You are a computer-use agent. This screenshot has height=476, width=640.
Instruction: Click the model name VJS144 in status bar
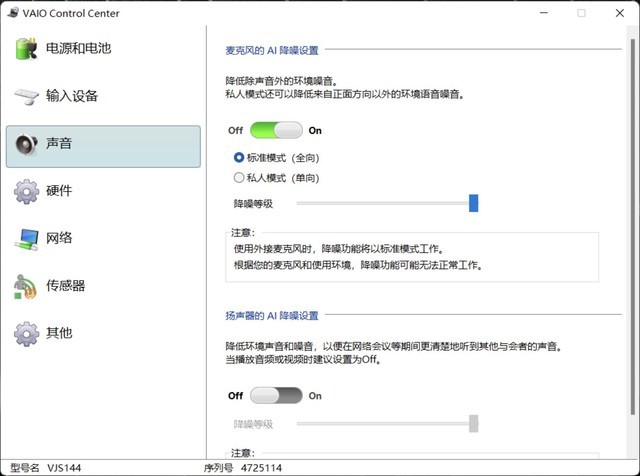point(64,468)
